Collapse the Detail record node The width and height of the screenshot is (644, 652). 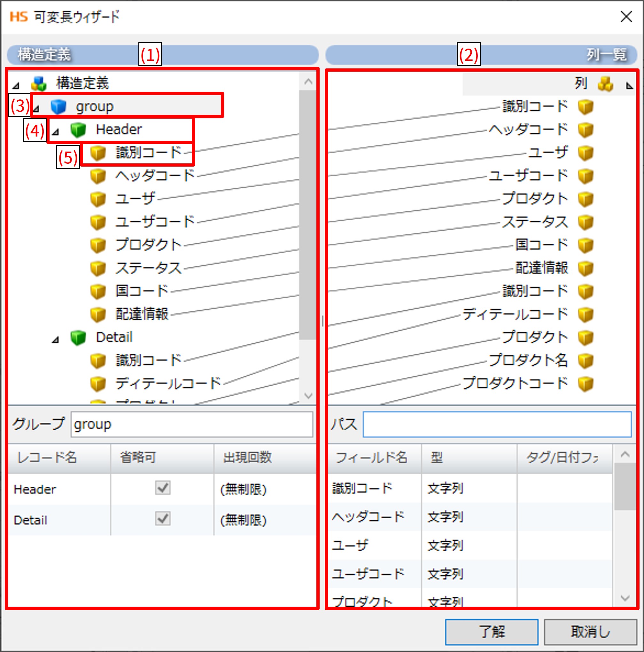pos(56,340)
